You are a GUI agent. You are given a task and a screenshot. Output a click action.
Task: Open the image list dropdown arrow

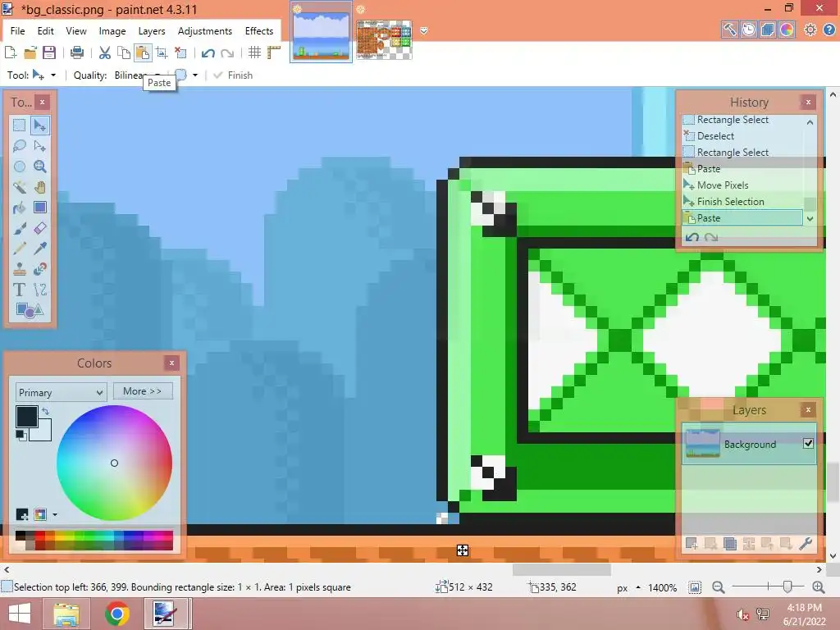click(x=424, y=31)
